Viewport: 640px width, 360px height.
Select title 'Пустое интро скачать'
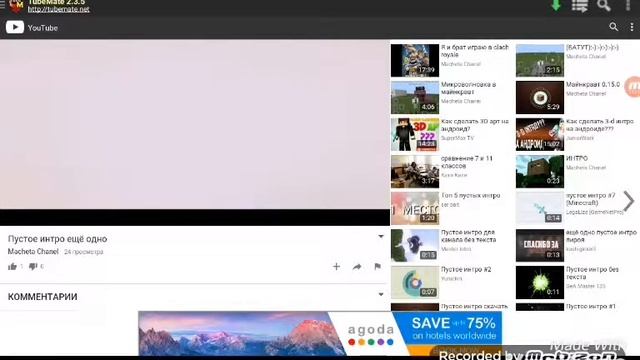pyautogui.click(x=474, y=306)
